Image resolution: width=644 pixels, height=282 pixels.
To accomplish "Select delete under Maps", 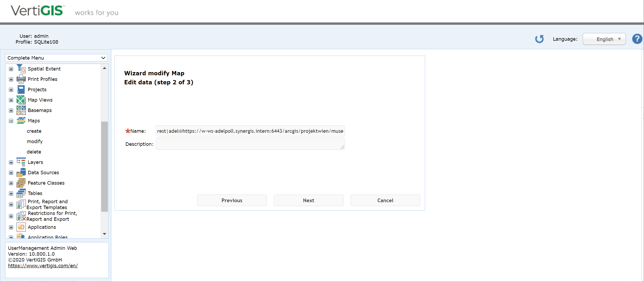I will coord(34,152).
